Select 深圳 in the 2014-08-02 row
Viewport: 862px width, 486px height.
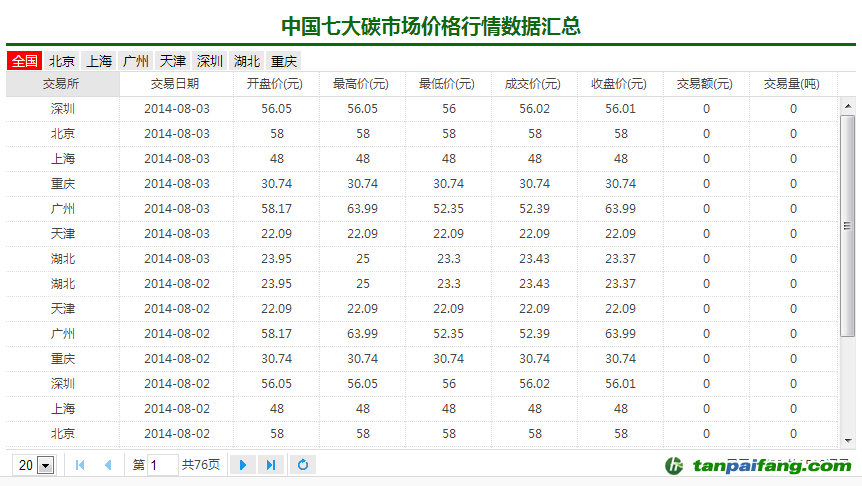pyautogui.click(x=63, y=384)
